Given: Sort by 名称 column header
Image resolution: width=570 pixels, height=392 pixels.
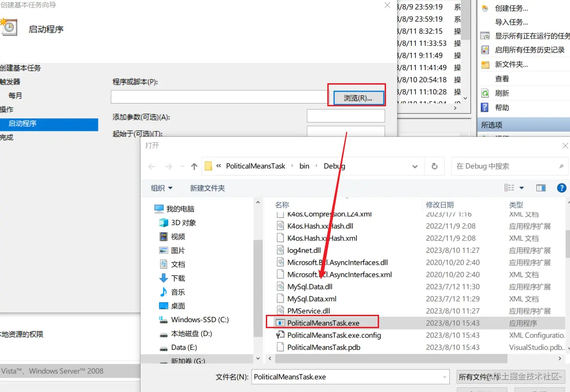Looking at the screenshot, I should [282, 205].
